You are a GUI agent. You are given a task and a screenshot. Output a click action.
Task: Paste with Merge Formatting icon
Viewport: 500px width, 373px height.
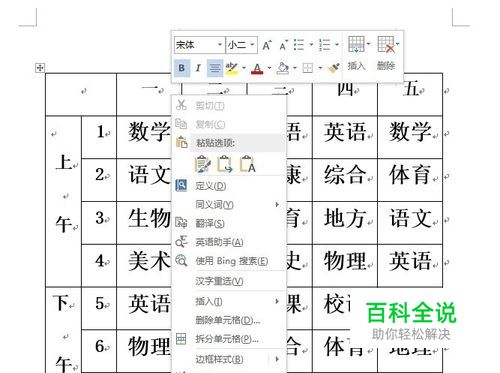point(225,164)
